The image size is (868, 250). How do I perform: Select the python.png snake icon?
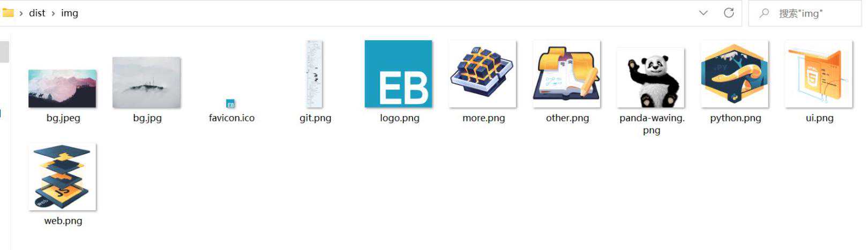tap(735, 74)
